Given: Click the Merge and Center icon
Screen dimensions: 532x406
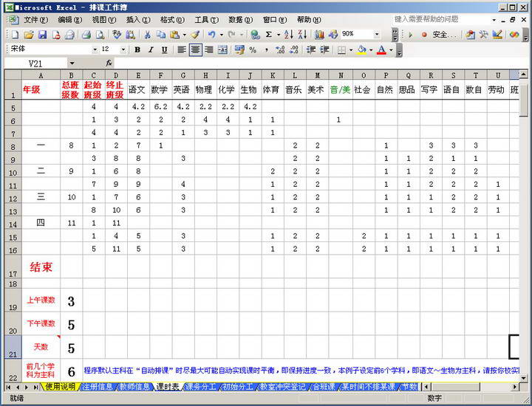Looking at the screenshot, I should click(222, 49).
